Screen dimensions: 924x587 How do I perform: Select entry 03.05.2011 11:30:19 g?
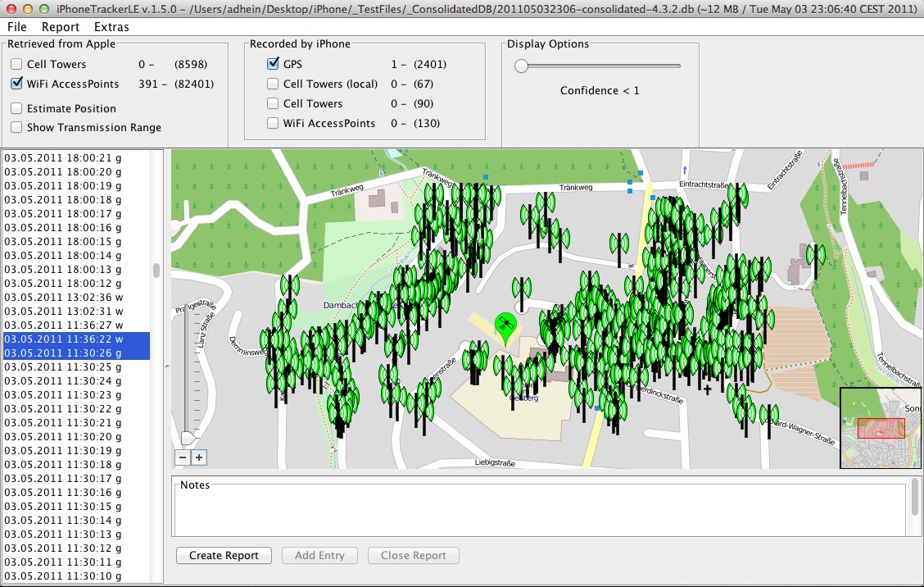[77, 451]
